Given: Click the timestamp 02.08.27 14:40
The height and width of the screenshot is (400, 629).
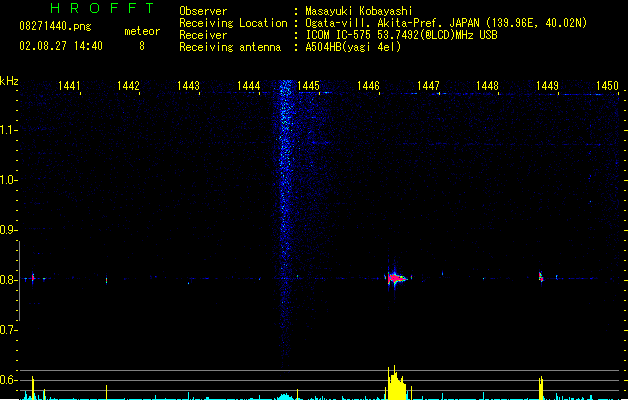Looking at the screenshot, I should 61,46.
